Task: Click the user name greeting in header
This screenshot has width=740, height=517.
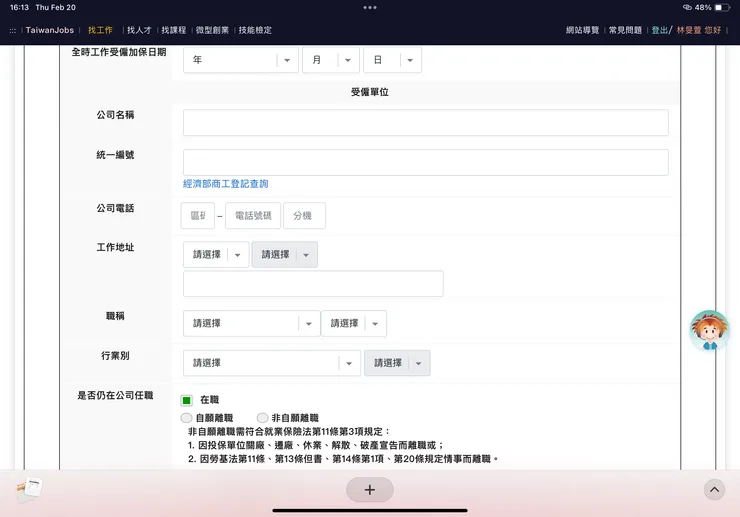Action: pos(699,30)
